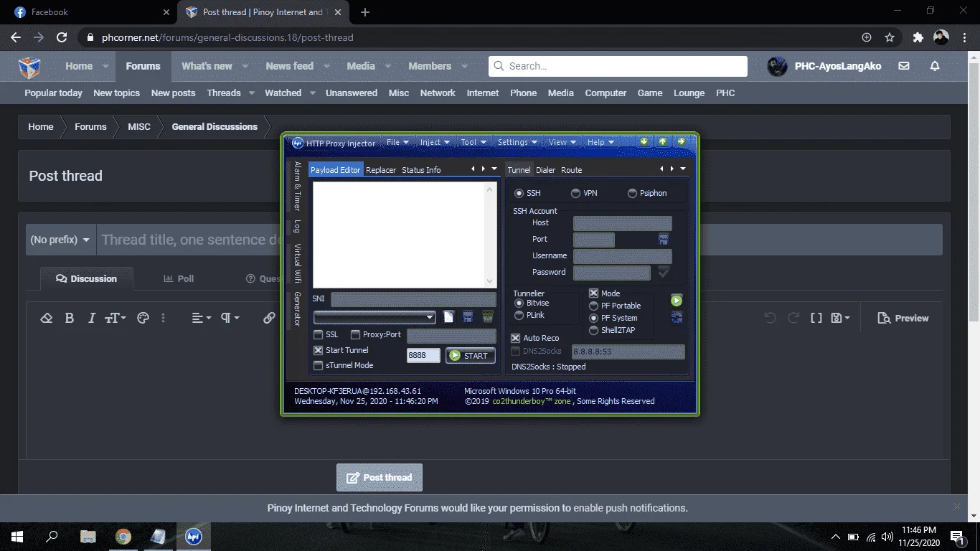Toggle the Mode checkbox

593,293
